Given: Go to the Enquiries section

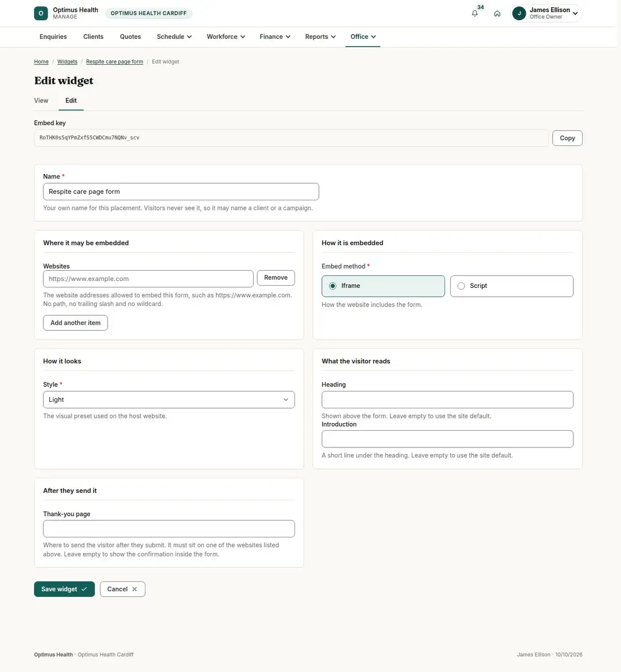Looking at the screenshot, I should [x=53, y=37].
